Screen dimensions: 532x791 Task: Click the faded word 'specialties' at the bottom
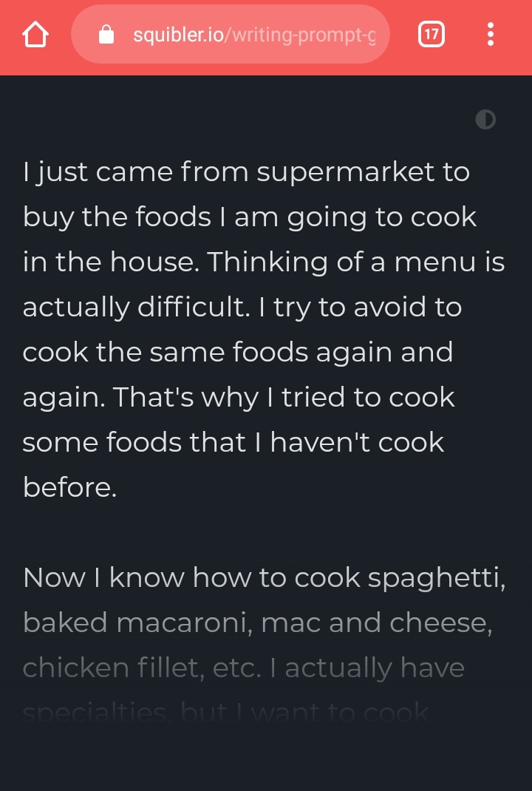(x=95, y=713)
